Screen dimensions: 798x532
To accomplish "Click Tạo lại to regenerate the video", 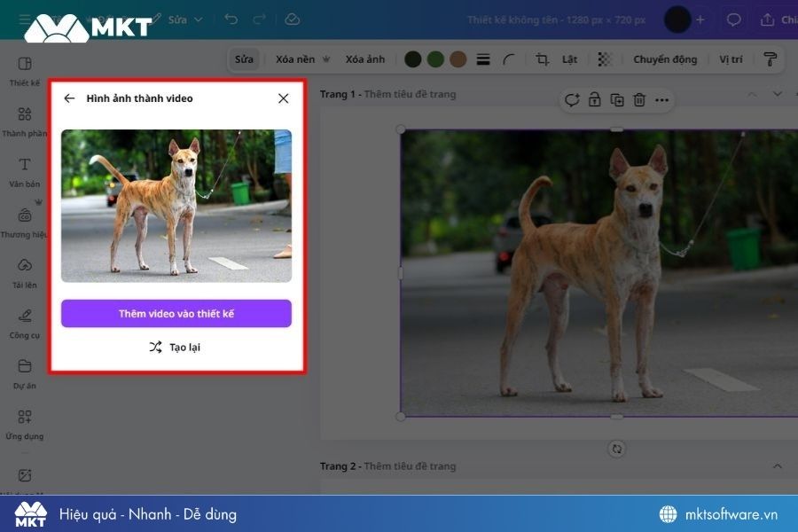I will click(x=176, y=347).
